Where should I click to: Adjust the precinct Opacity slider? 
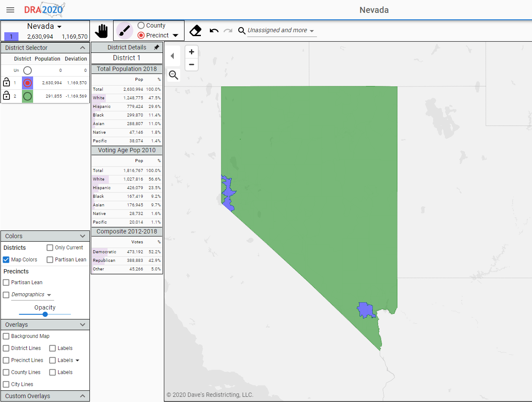pos(45,314)
